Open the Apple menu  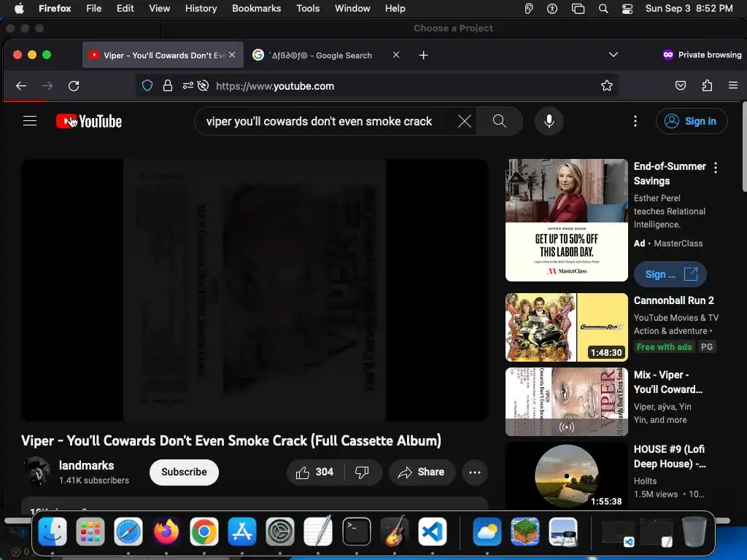[x=19, y=9]
